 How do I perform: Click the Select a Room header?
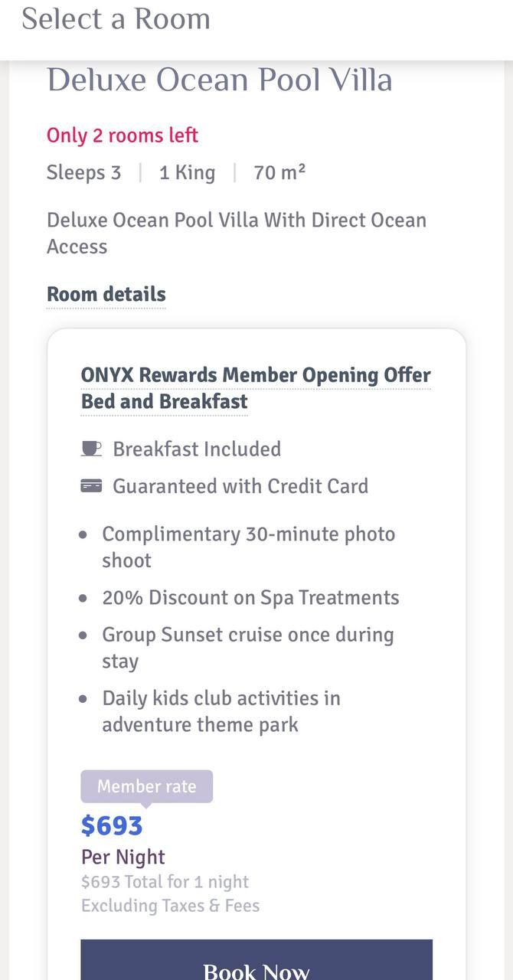[116, 18]
